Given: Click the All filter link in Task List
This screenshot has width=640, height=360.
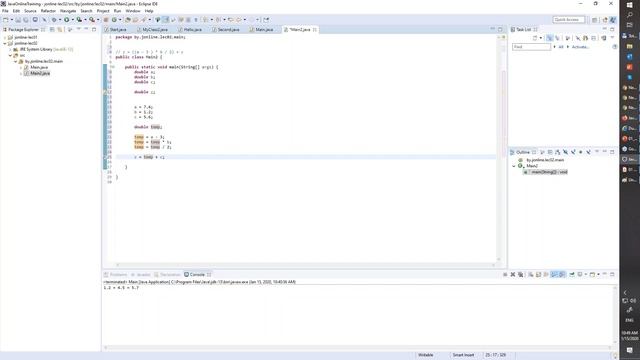Looking at the screenshot, I should [x=561, y=47].
